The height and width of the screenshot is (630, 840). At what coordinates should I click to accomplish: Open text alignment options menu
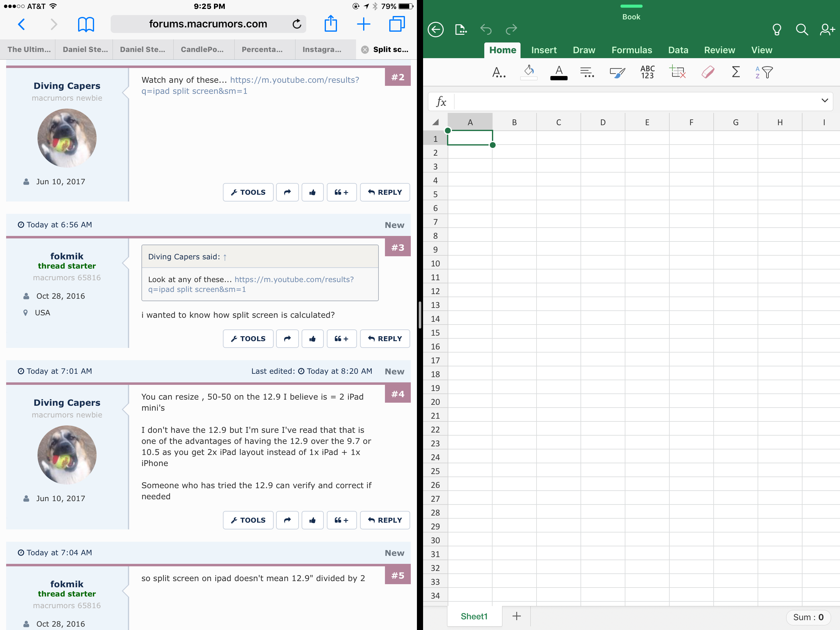click(587, 72)
